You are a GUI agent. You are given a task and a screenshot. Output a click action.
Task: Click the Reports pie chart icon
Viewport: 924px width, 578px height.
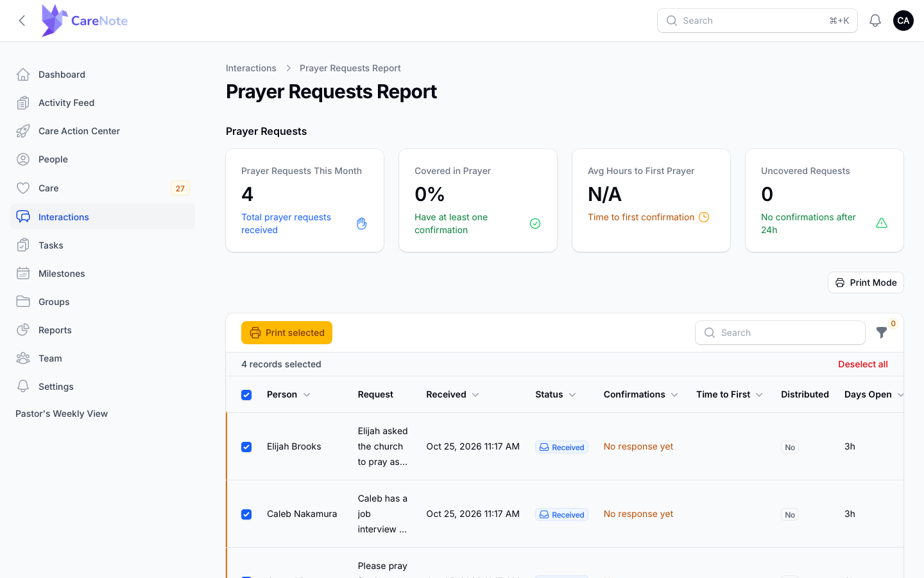tap(23, 330)
